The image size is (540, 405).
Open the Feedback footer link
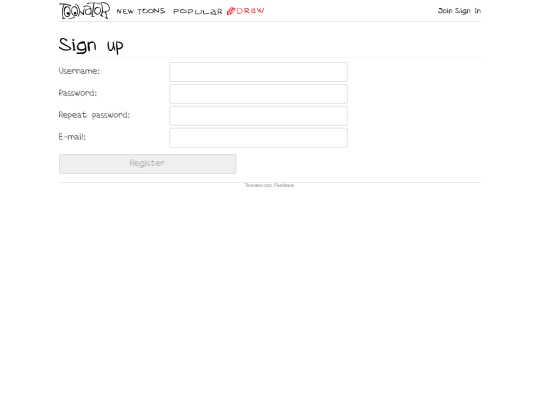(284, 185)
